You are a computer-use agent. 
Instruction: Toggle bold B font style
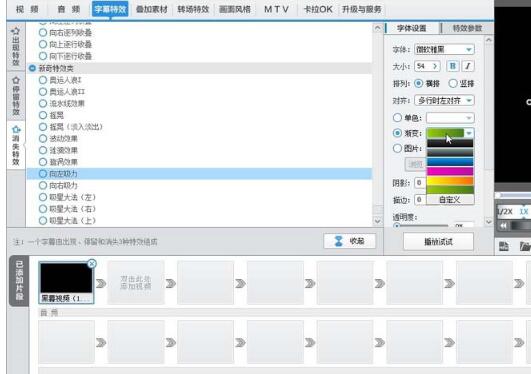click(452, 66)
